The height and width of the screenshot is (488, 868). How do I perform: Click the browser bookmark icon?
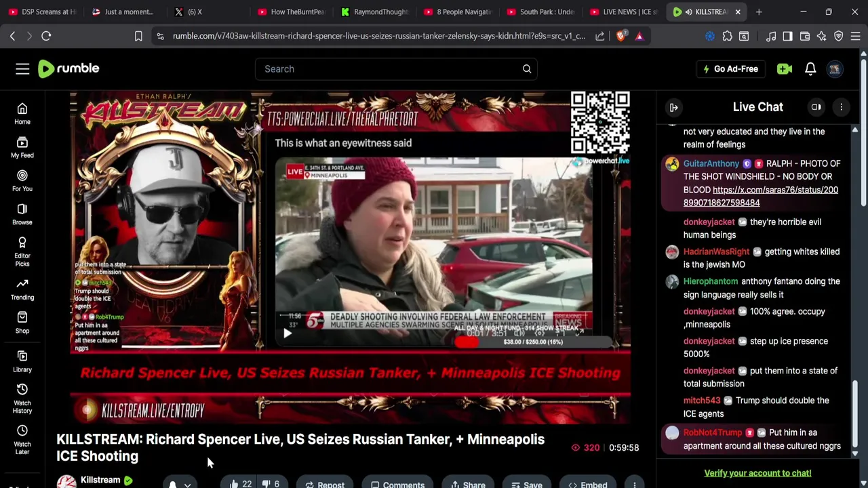[138, 36]
